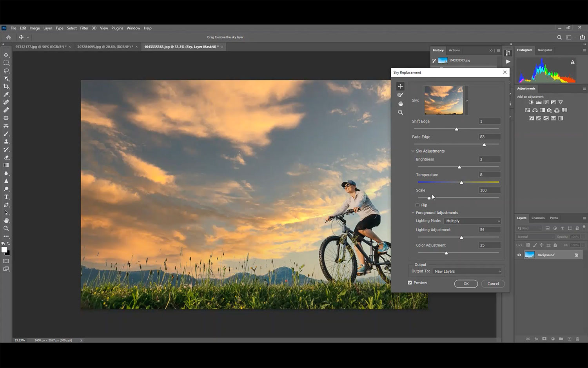Image resolution: width=588 pixels, height=368 pixels.
Task: Switch to the Channels tab
Action: click(538, 218)
